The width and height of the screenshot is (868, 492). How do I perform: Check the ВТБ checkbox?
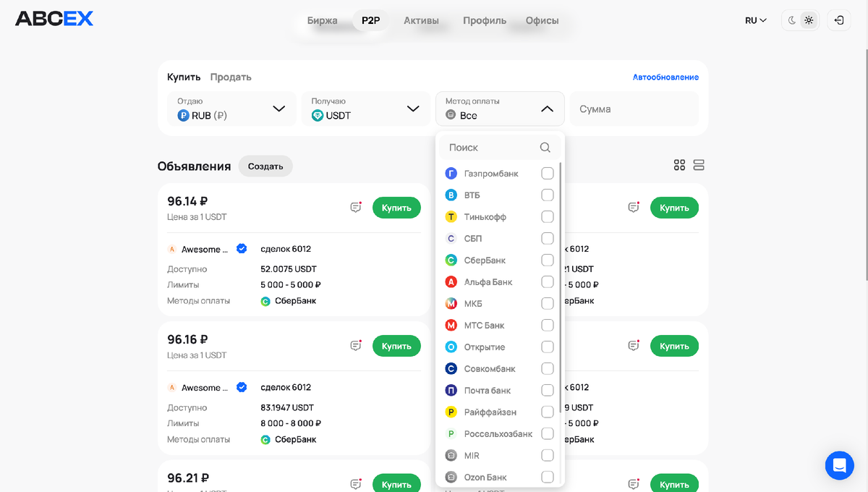click(x=548, y=195)
